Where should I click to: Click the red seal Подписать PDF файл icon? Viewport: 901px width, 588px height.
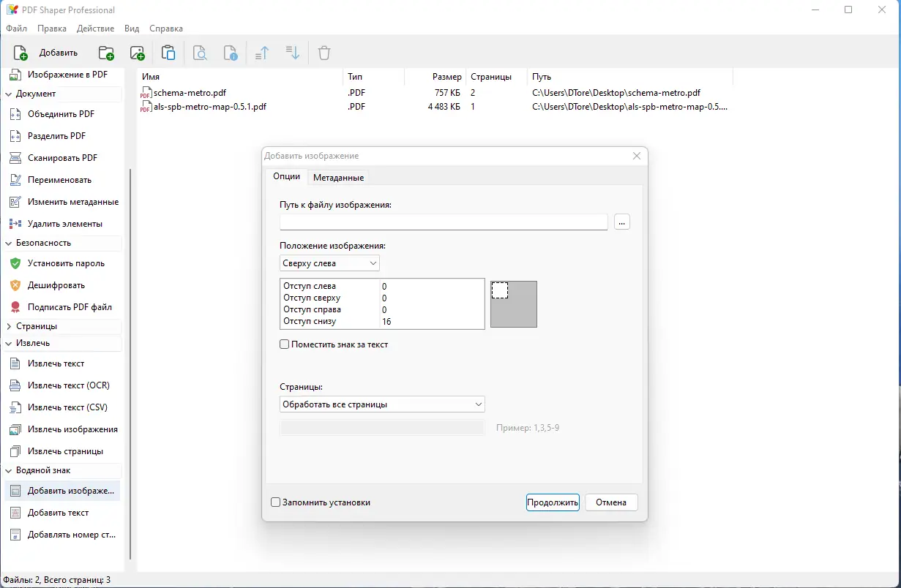point(15,307)
